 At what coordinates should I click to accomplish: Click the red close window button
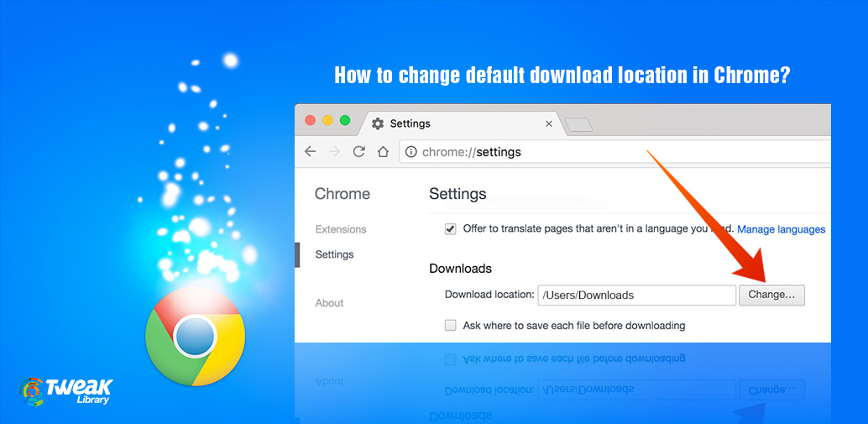(311, 120)
